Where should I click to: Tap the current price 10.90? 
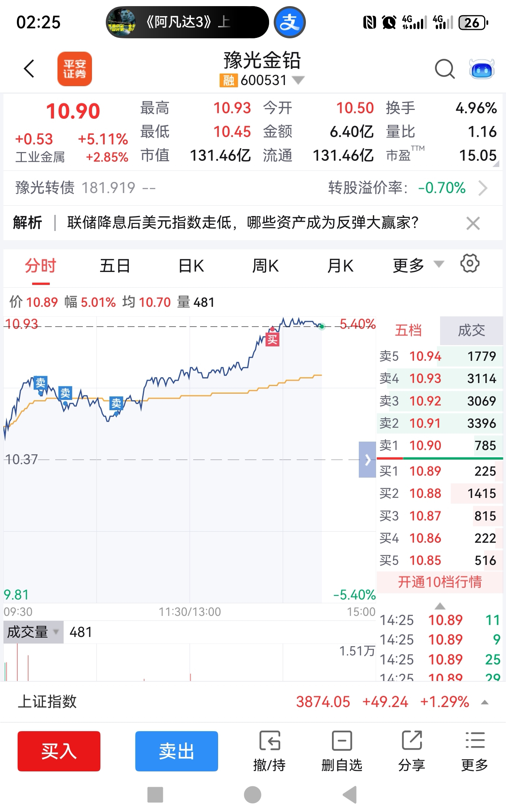pos(73,111)
